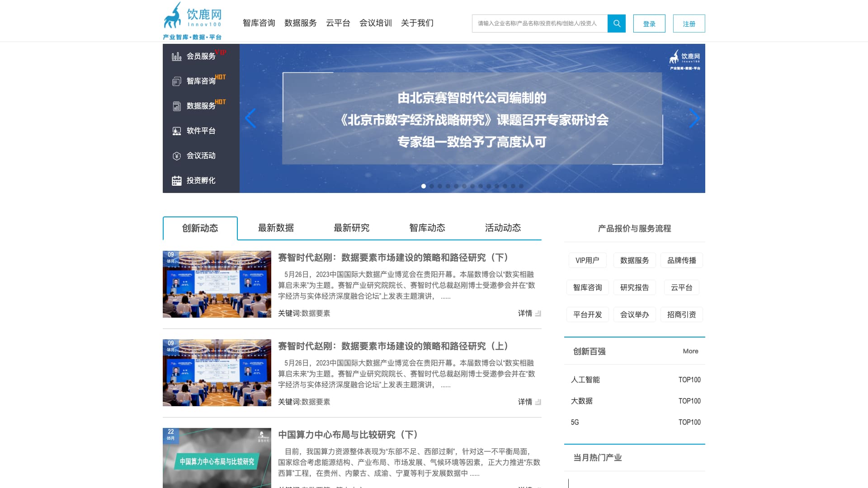Select the last carousel indicator dot
Viewport: 868px width, 488px height.
pos(521,186)
